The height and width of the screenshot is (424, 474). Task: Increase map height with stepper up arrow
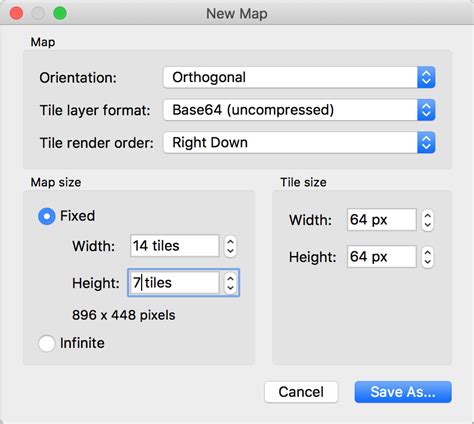point(230,278)
